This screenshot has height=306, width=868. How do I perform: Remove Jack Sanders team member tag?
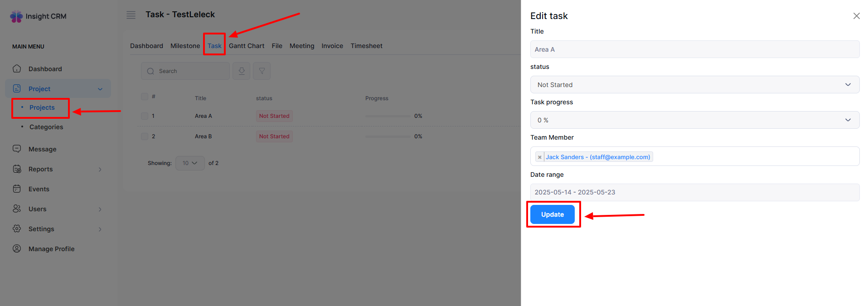[x=539, y=157]
